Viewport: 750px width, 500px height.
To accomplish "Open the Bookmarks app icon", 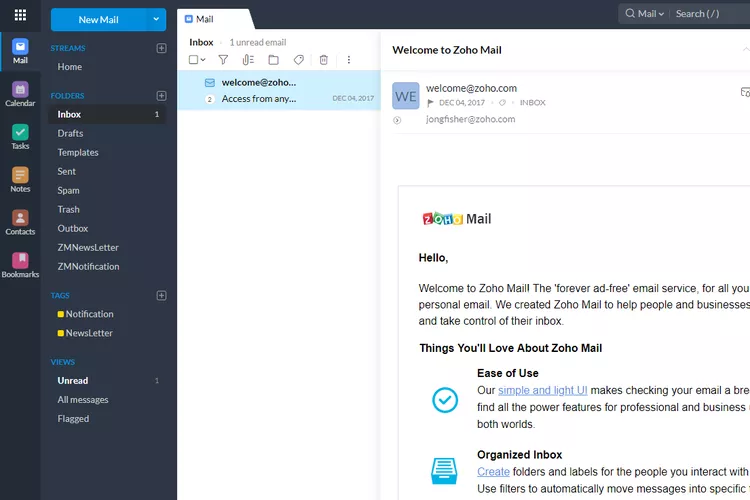I will click(x=20, y=265).
